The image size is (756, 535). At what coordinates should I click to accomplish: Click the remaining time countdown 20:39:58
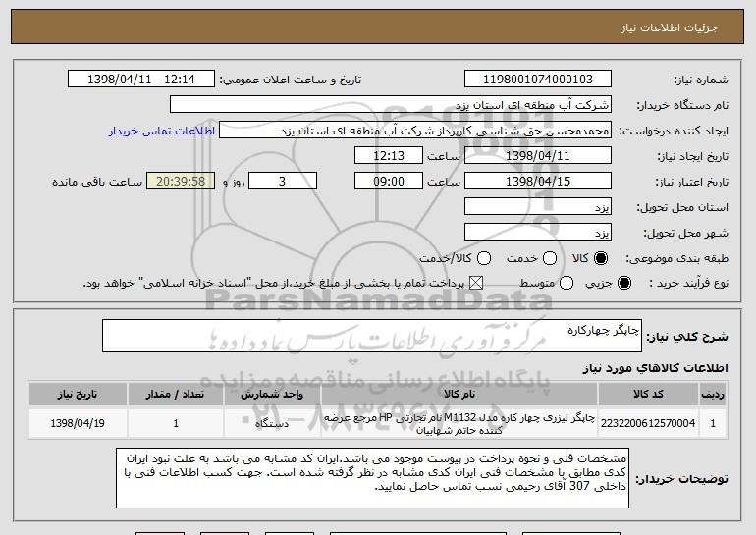pos(181,182)
